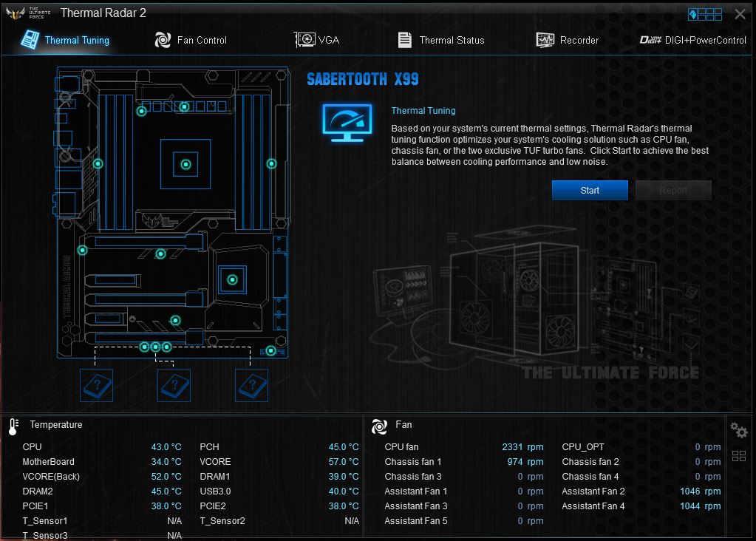Click T_Sensor2 label
The height and width of the screenshot is (541, 756).
[222, 521]
